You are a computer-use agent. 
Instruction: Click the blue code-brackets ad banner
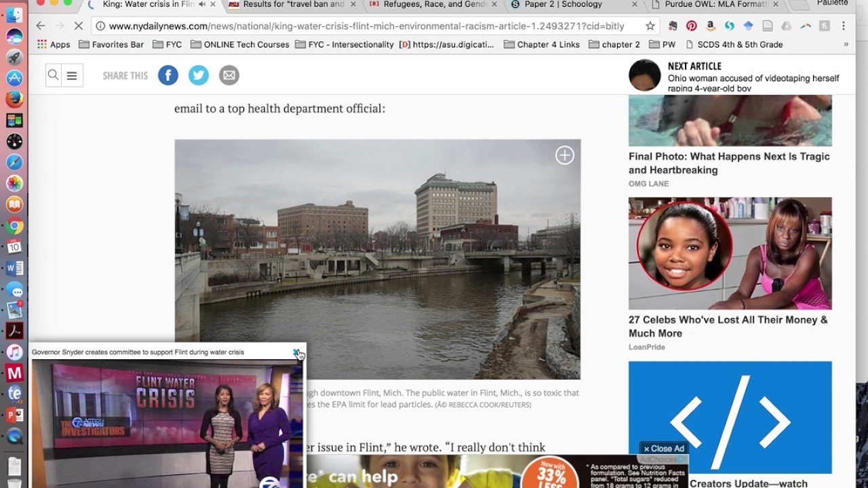(730, 418)
